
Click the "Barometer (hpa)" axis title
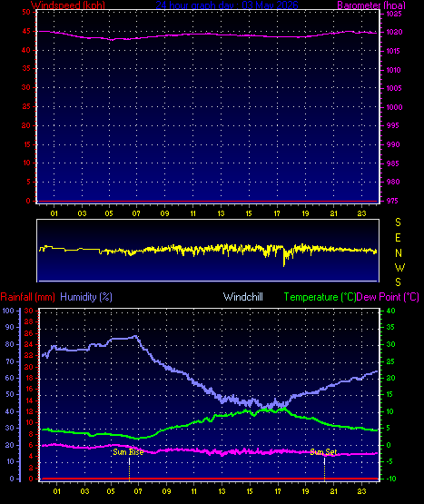371,5
